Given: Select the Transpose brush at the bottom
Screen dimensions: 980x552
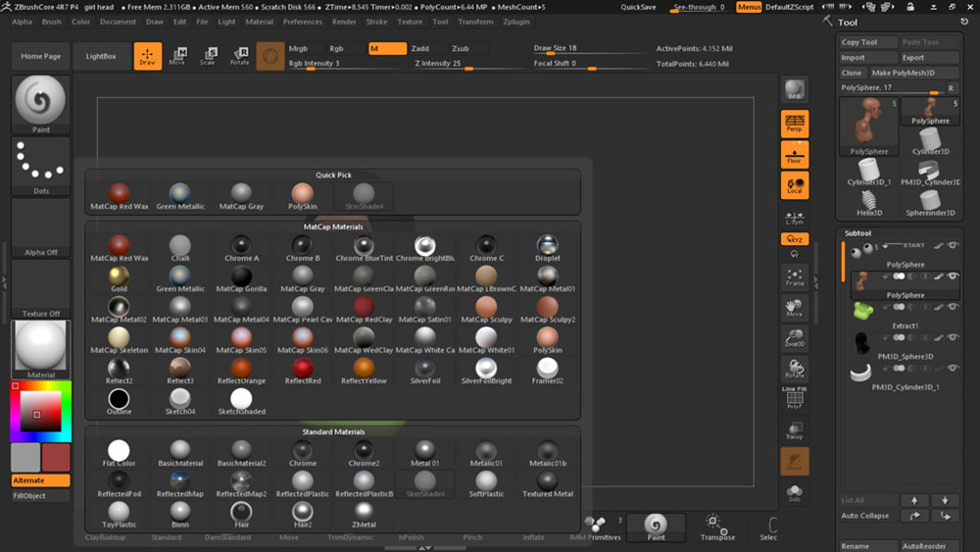Looking at the screenshot, I should click(x=717, y=527).
